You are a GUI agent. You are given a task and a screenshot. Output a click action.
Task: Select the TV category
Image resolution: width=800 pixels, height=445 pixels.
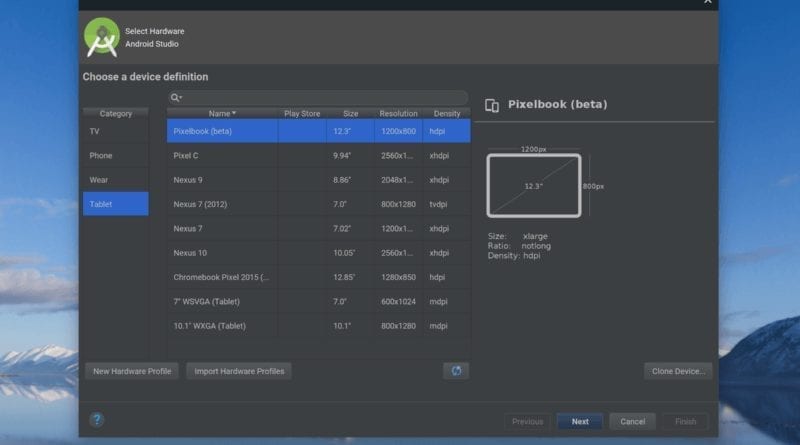116,131
